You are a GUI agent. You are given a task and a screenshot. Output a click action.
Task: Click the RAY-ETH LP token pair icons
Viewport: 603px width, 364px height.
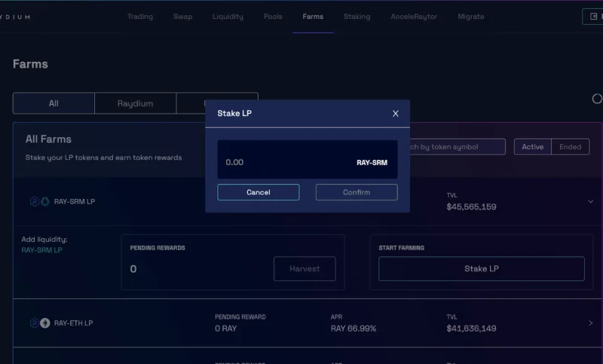coord(40,323)
